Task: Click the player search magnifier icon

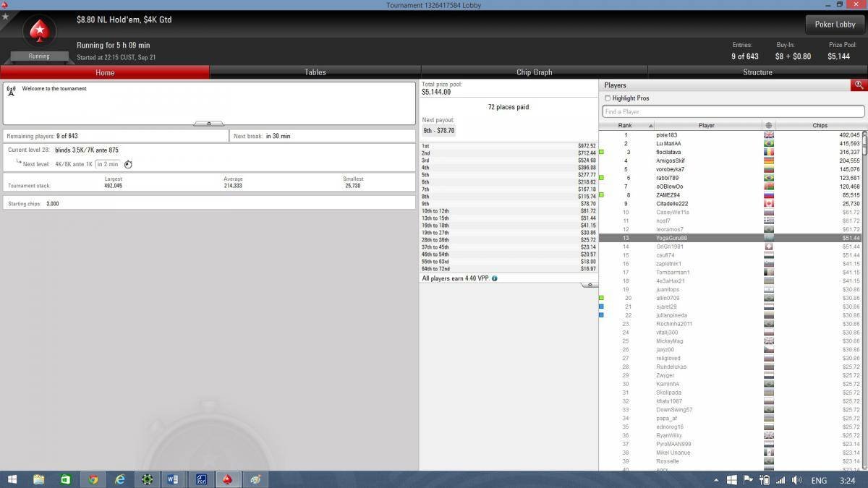Action: coord(859,85)
